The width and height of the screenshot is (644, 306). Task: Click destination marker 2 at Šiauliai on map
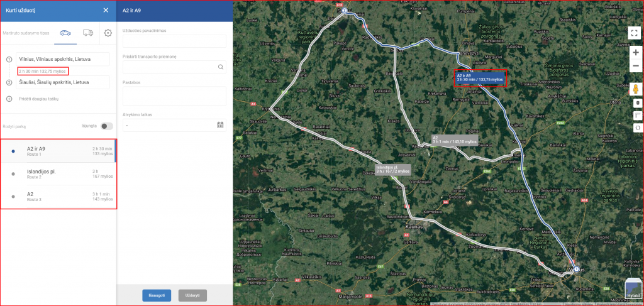point(344,11)
